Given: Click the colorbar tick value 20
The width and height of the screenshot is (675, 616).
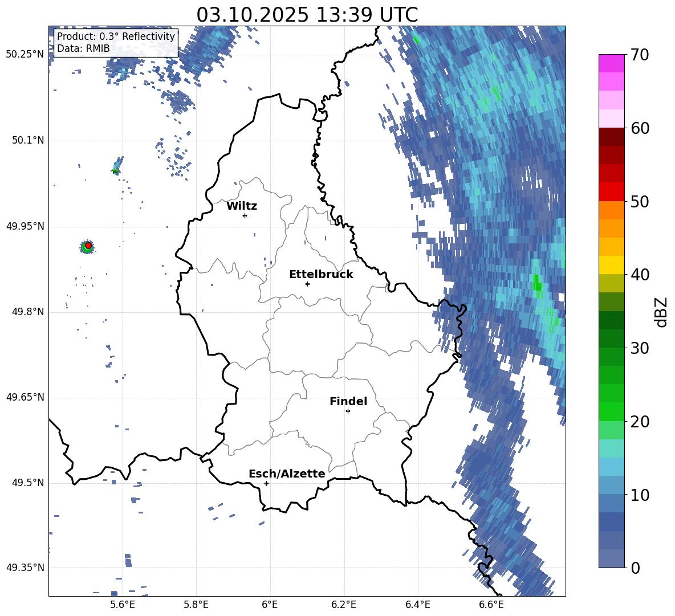Looking at the screenshot, I should click(x=640, y=421).
